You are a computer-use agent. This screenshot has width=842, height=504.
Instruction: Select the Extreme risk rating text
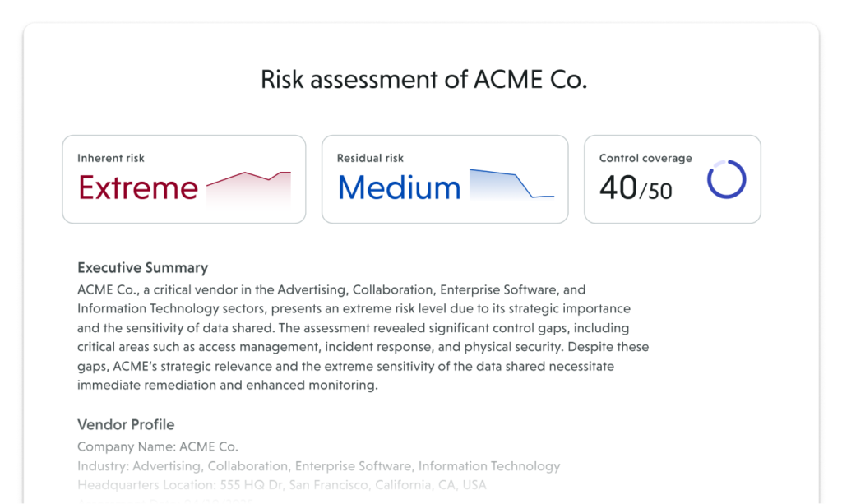click(x=138, y=188)
